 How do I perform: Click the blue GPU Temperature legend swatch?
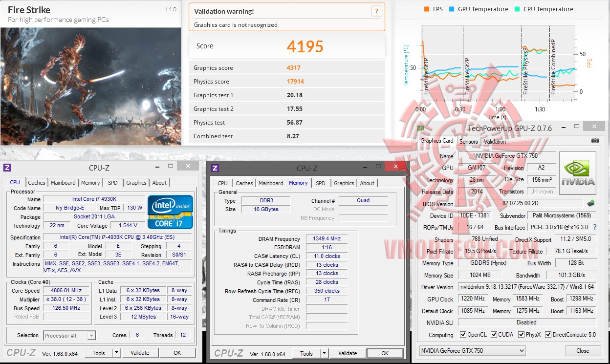tap(452, 9)
